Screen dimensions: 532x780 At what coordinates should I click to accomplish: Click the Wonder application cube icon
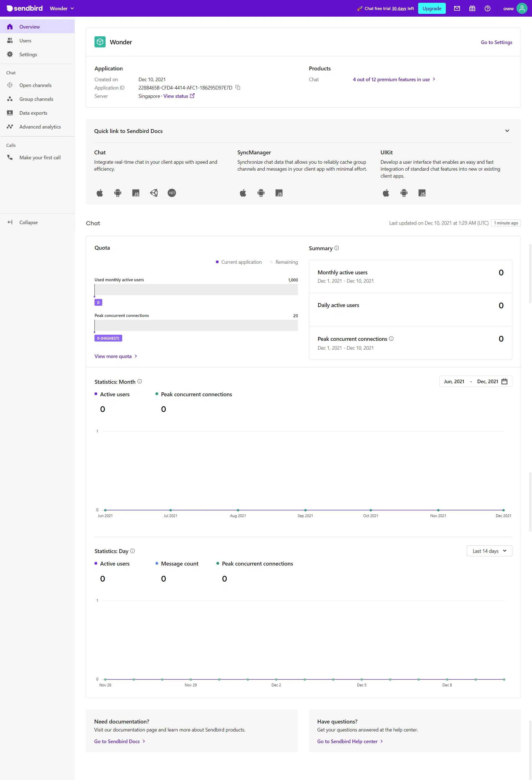tap(100, 42)
